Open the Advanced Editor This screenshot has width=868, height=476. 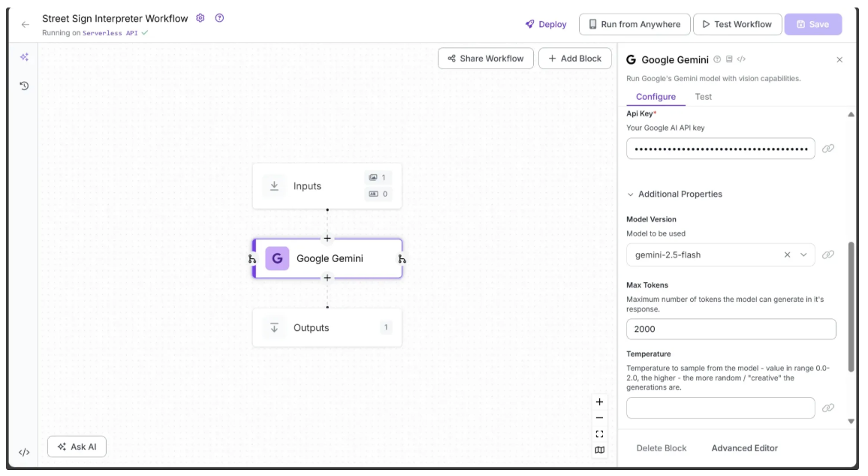[744, 448]
